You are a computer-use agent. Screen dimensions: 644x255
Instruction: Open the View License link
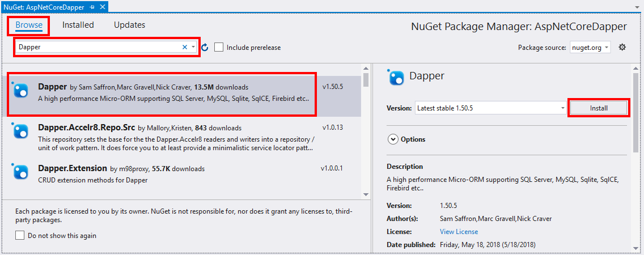[459, 232]
